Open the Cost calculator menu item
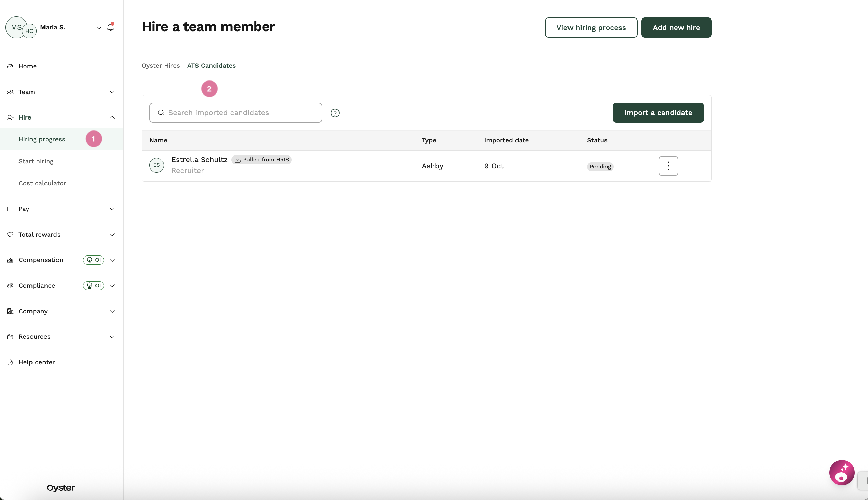The height and width of the screenshot is (500, 868). click(x=42, y=183)
